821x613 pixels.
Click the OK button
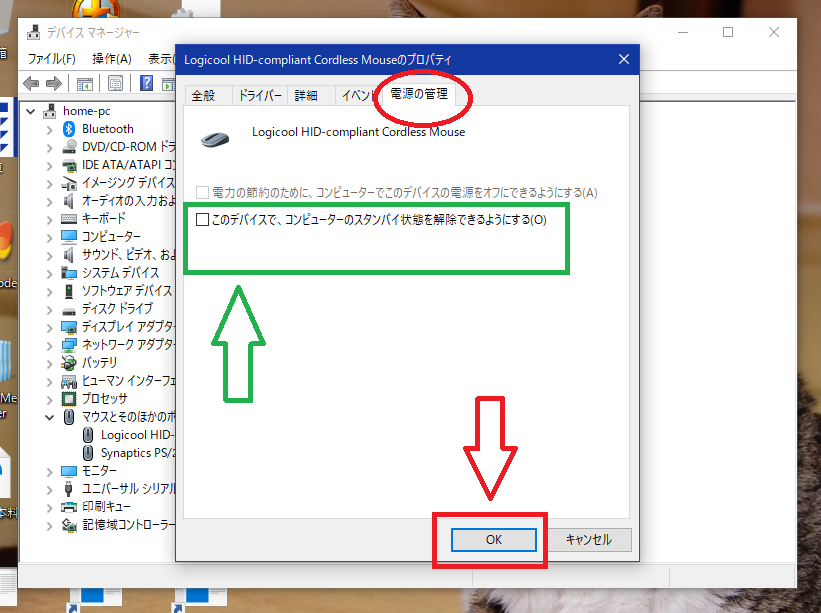494,540
